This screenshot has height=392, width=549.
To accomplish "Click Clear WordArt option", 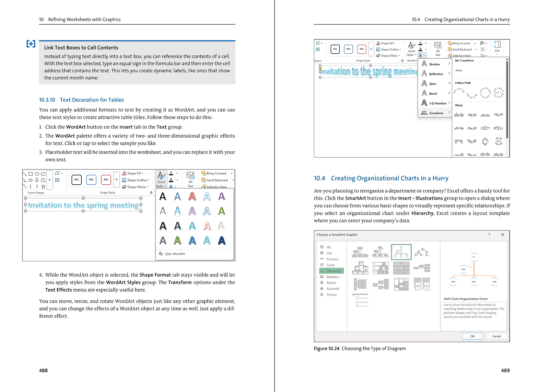I will coord(172,254).
